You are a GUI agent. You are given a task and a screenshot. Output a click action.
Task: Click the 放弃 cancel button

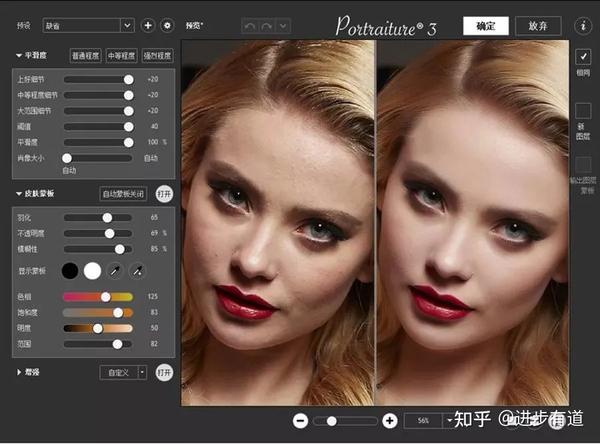pos(538,26)
